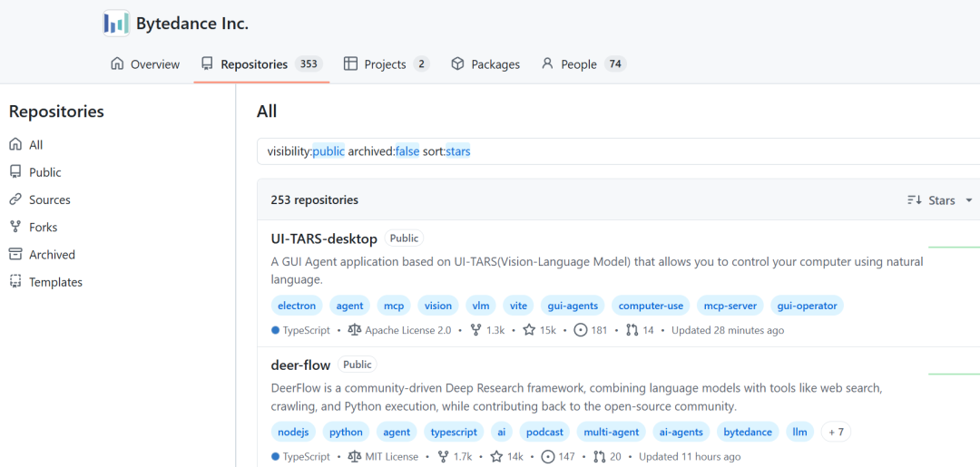Click the Apache License scale icon
Image resolution: width=980 pixels, height=467 pixels.
(x=355, y=331)
